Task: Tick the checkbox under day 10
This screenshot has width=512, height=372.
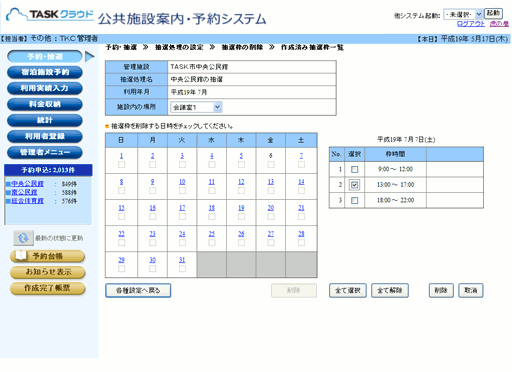Action: (182, 190)
